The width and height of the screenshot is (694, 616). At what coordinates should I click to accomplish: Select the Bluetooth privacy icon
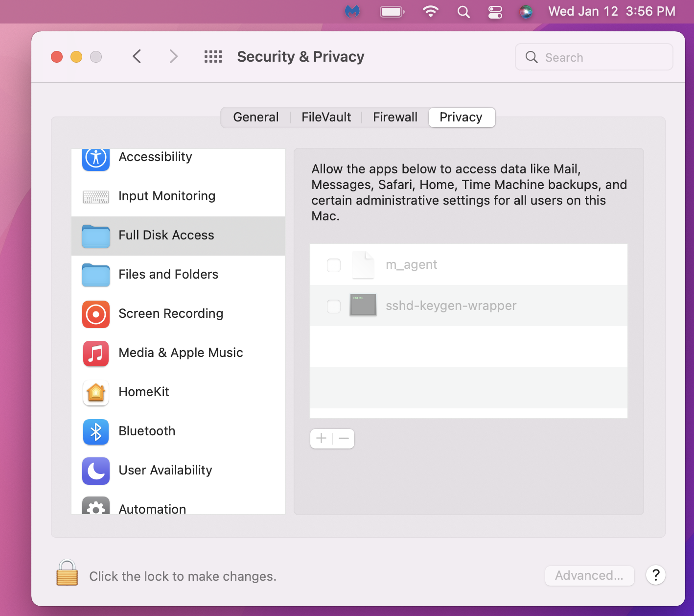pyautogui.click(x=96, y=431)
